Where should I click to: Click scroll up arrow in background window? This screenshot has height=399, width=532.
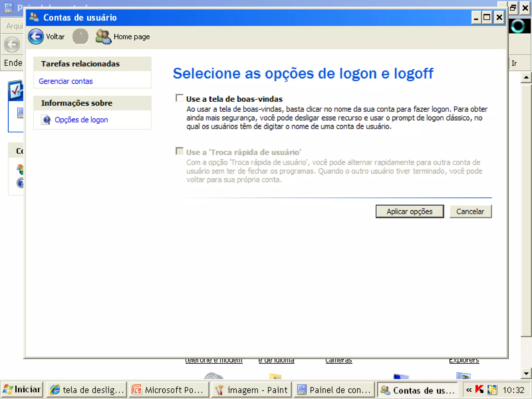tap(526, 77)
